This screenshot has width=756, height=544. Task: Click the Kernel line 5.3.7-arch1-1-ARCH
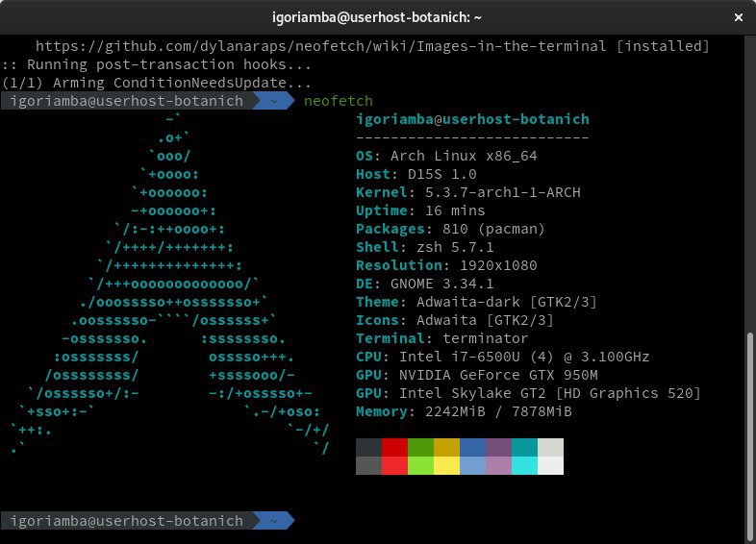468,192
